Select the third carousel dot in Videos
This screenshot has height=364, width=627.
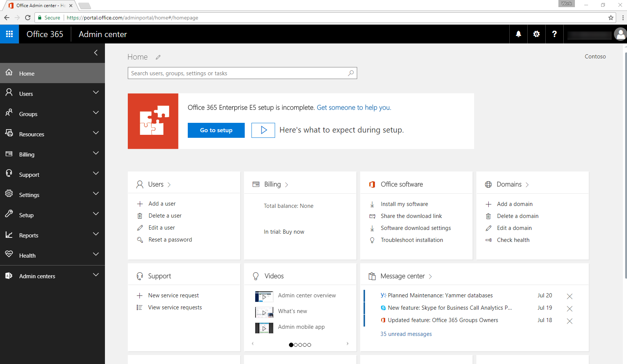click(x=300, y=345)
